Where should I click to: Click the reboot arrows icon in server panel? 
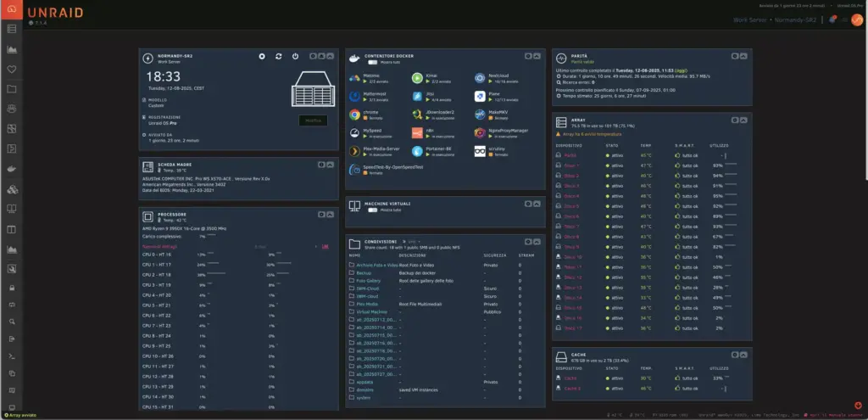(279, 56)
